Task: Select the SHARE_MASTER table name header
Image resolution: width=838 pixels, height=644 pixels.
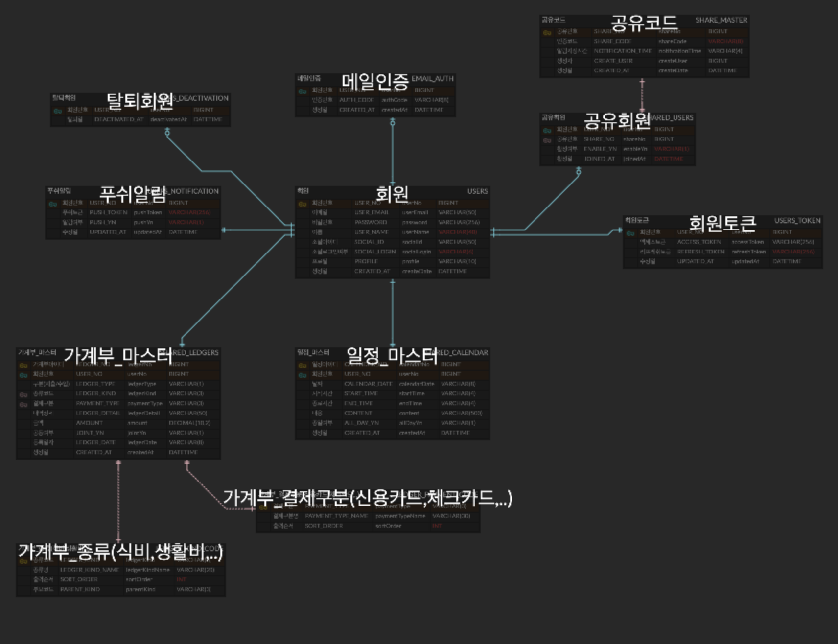Action: (x=721, y=20)
